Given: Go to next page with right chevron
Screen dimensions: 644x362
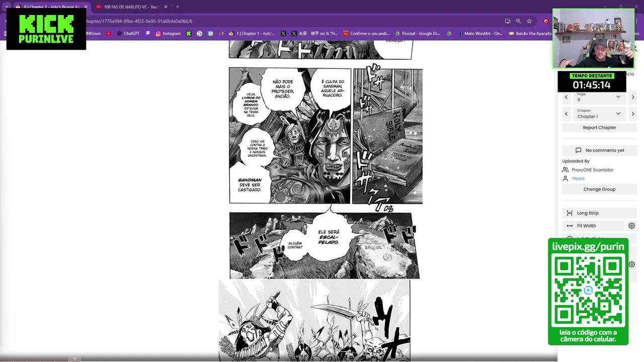Looking at the screenshot, I should pyautogui.click(x=632, y=97).
